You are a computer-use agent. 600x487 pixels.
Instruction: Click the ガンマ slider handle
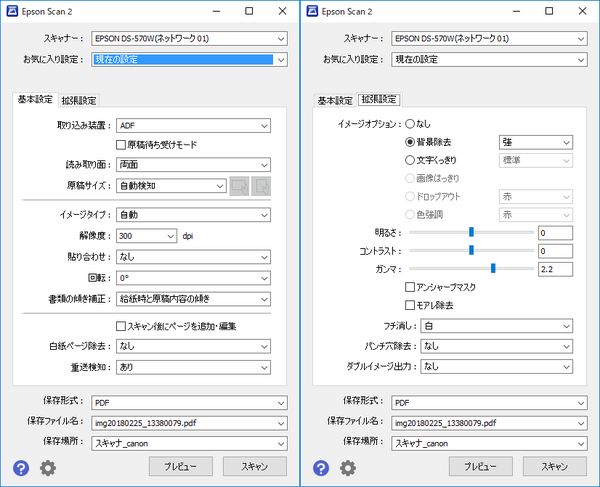click(x=493, y=268)
